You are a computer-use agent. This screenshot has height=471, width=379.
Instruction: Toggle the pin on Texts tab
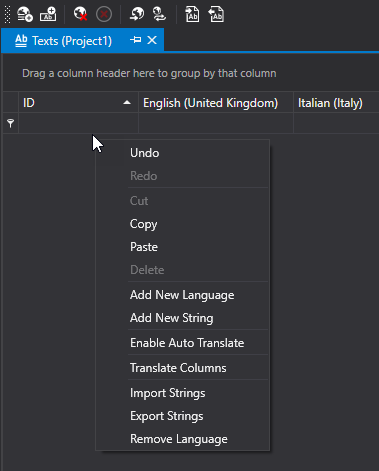(x=136, y=40)
